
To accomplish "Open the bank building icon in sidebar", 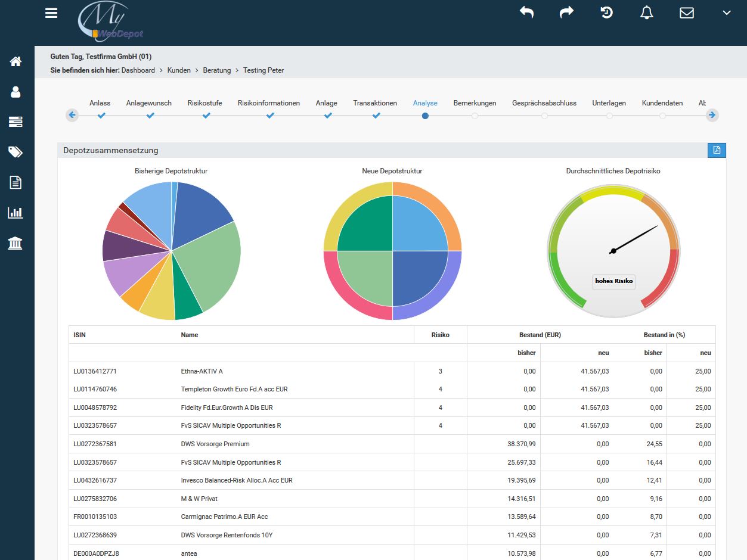I will [x=16, y=243].
